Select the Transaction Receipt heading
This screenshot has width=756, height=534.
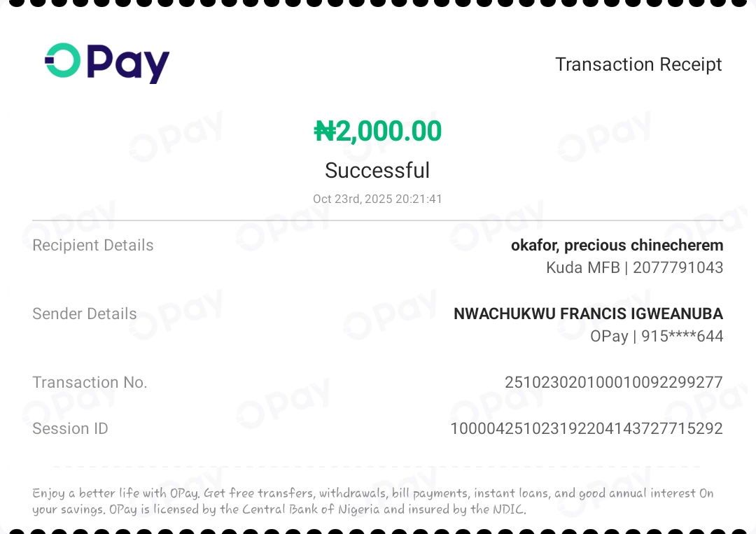tap(638, 64)
